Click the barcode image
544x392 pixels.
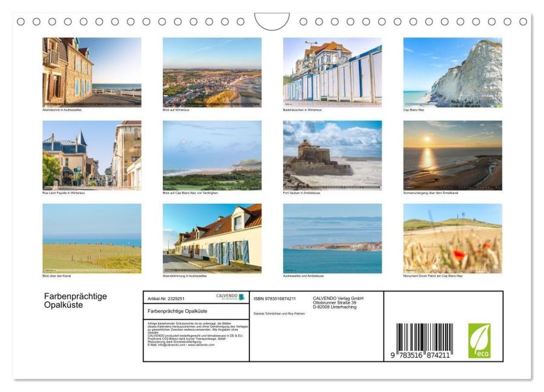click(x=425, y=341)
